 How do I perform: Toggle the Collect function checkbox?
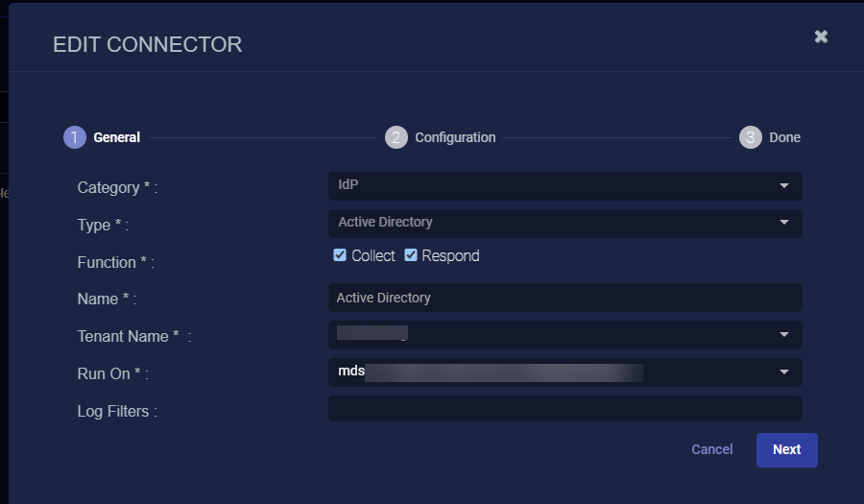point(340,255)
